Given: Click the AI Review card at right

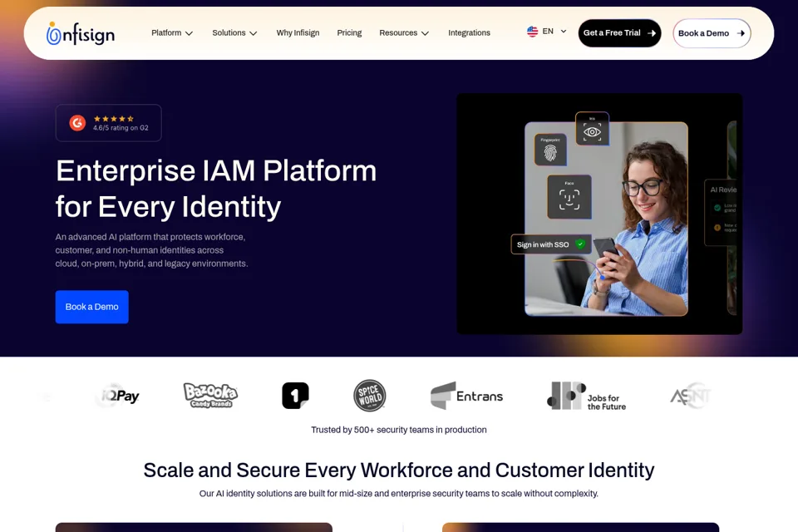Looking at the screenshot, I should [x=721, y=212].
